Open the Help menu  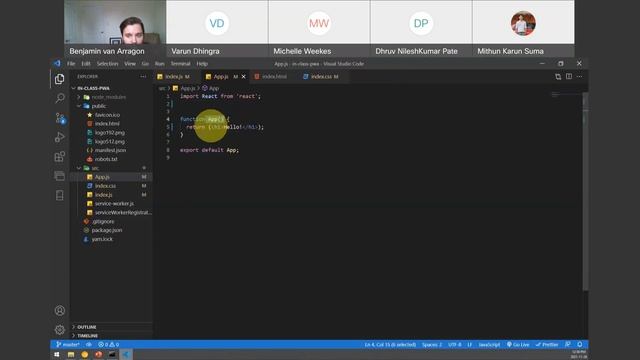click(x=202, y=64)
